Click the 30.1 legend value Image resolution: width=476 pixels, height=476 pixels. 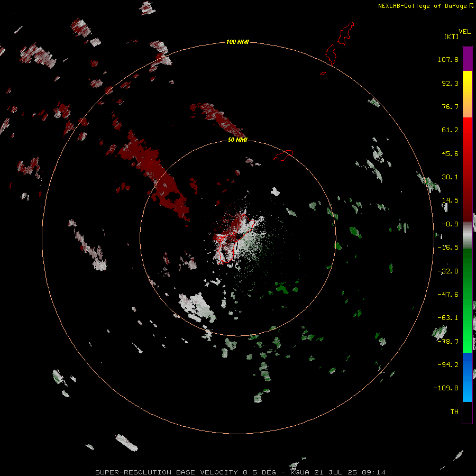coord(450,177)
